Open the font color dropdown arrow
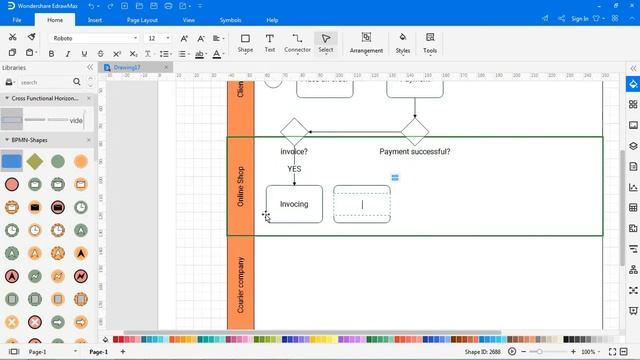The width and height of the screenshot is (640, 360). (x=224, y=54)
